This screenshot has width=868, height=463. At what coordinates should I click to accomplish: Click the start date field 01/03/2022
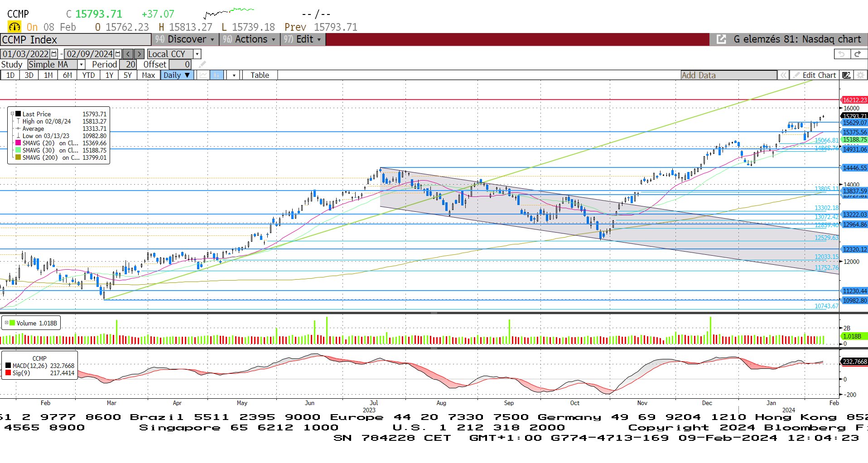[x=25, y=54]
